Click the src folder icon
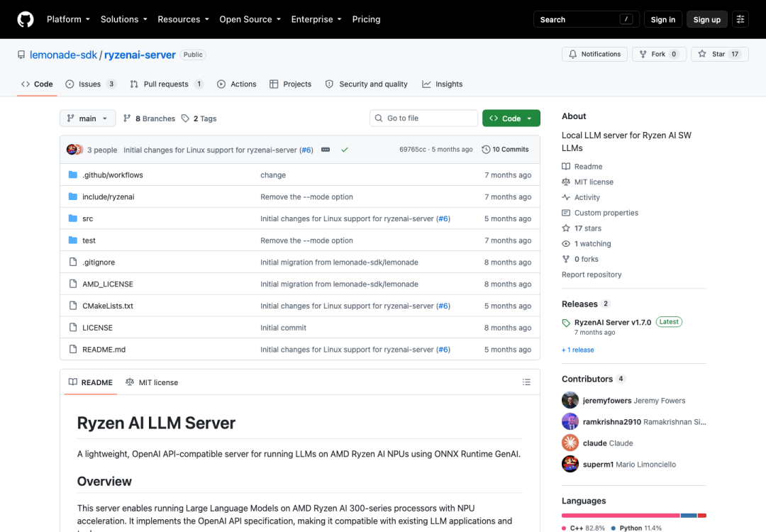 73,218
